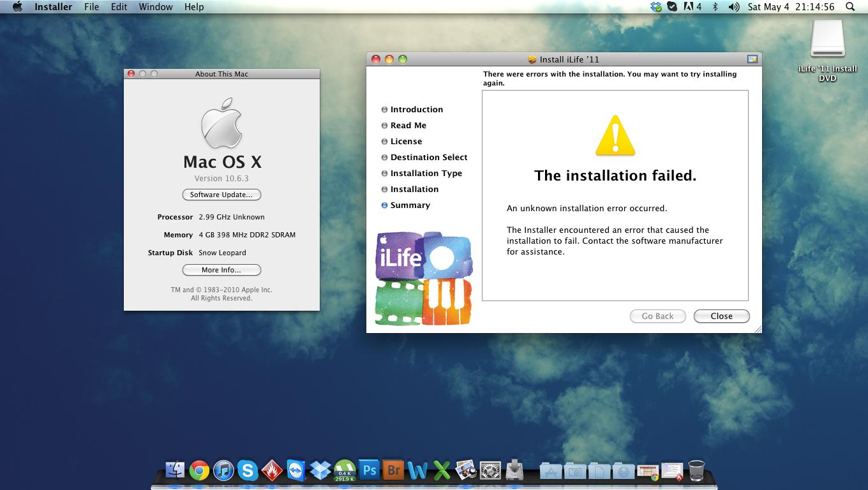The width and height of the screenshot is (868, 490).
Task: Open Preview from the Dock
Action: (466, 470)
